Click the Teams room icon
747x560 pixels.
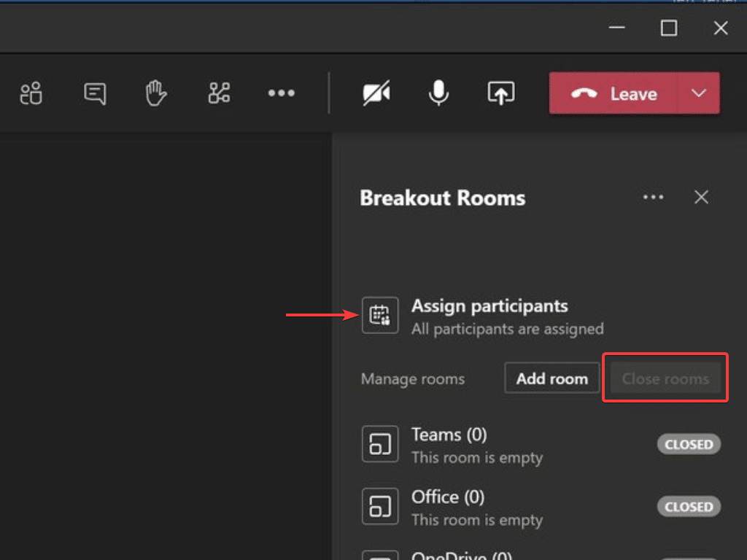[380, 444]
